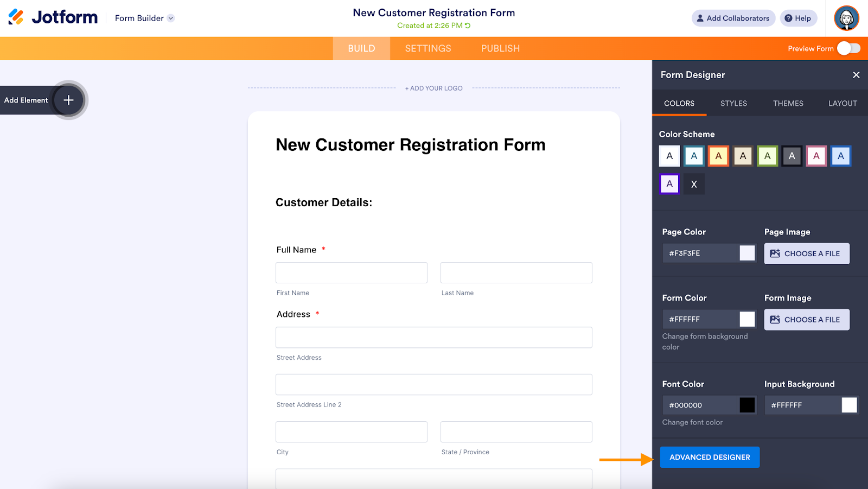Close the Form Designer panel
The image size is (868, 489).
tap(856, 75)
